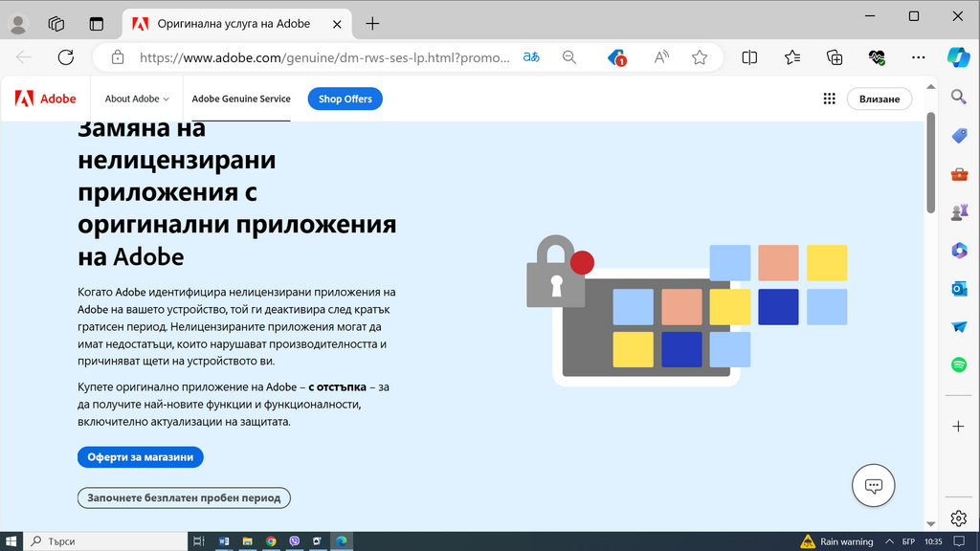Open tab actions menu icon

(97, 24)
